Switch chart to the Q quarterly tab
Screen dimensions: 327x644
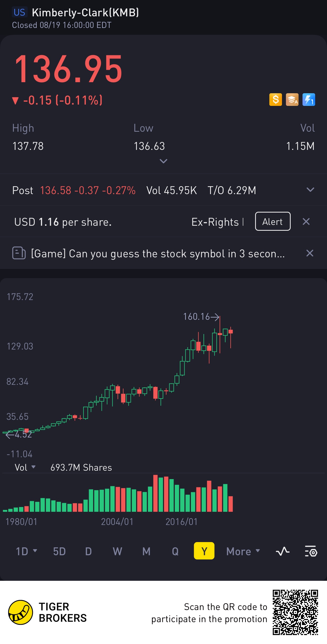pyautogui.click(x=175, y=551)
